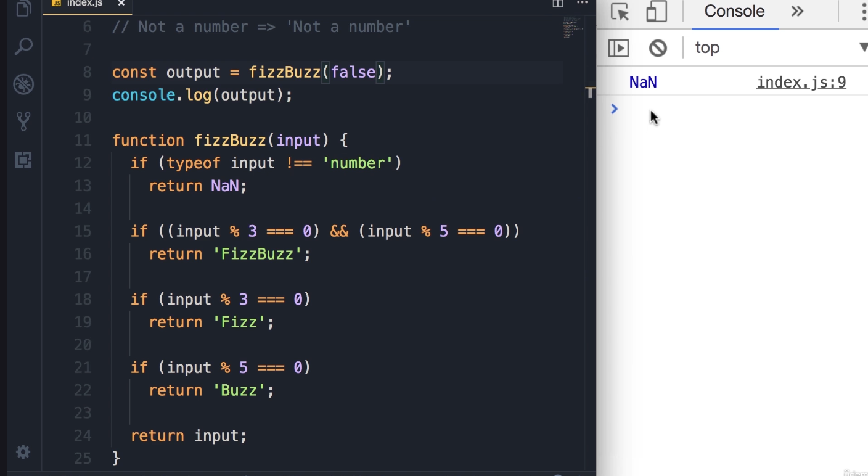
Task: Open the Explorer files view in activity bar
Action: tap(23, 9)
